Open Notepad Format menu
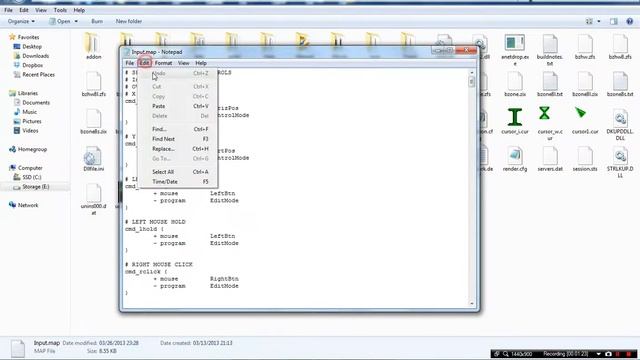The width and height of the screenshot is (640, 360). pyautogui.click(x=163, y=63)
